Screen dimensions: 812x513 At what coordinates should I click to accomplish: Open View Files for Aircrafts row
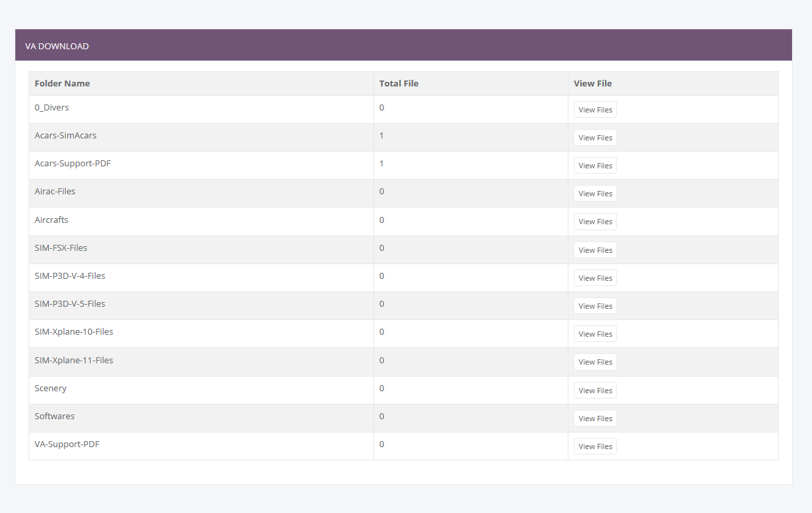pos(595,222)
